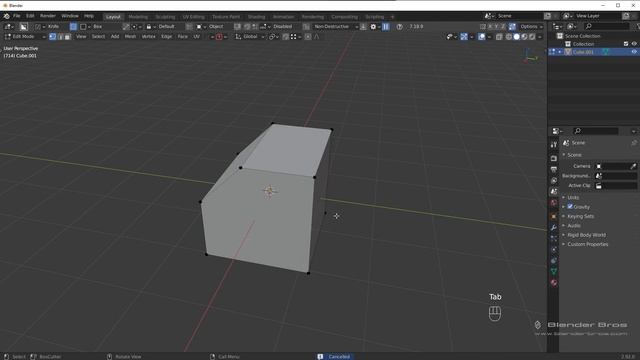The image size is (640, 360).
Task: Switch to solid viewport shading
Action: coord(516,37)
